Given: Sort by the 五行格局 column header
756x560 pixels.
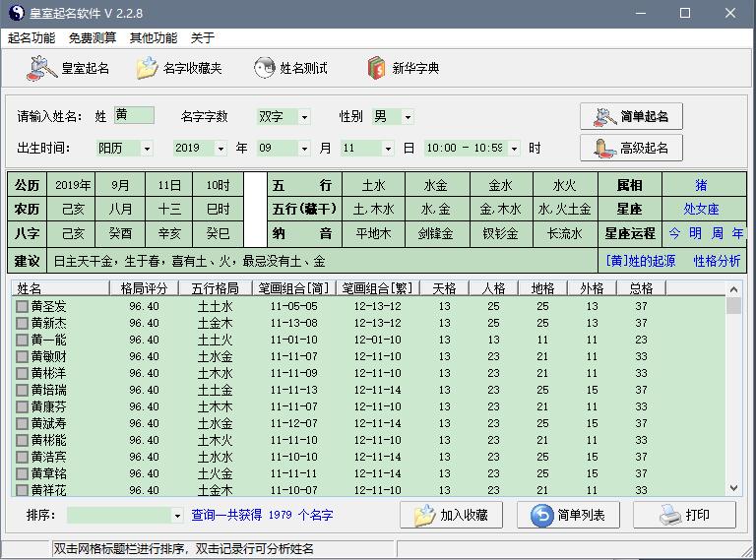Looking at the screenshot, I should click(x=215, y=288).
